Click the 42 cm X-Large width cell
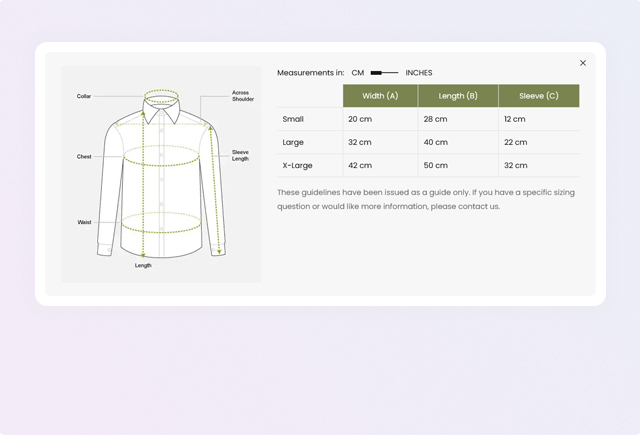This screenshot has height=435, width=640. [360, 165]
